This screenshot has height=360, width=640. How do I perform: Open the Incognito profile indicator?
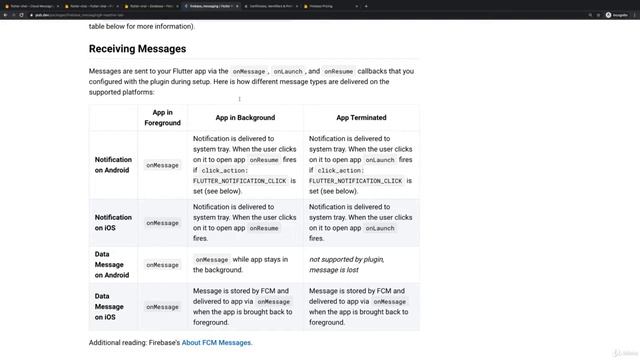pyautogui.click(x=616, y=15)
